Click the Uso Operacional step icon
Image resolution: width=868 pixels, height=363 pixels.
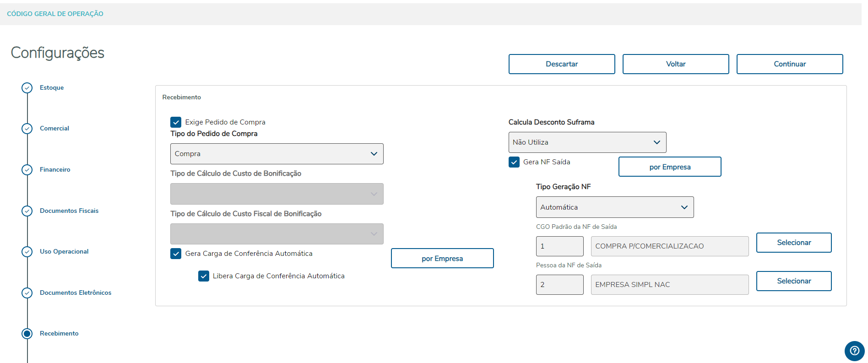[27, 252]
